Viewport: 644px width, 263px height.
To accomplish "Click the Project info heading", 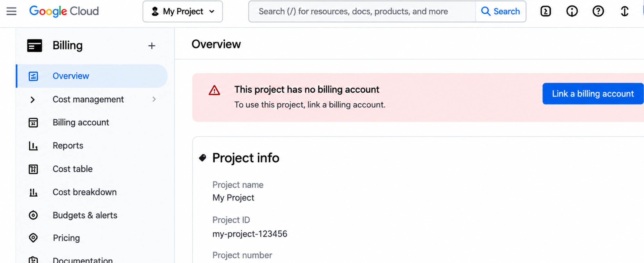I will pyautogui.click(x=246, y=158).
